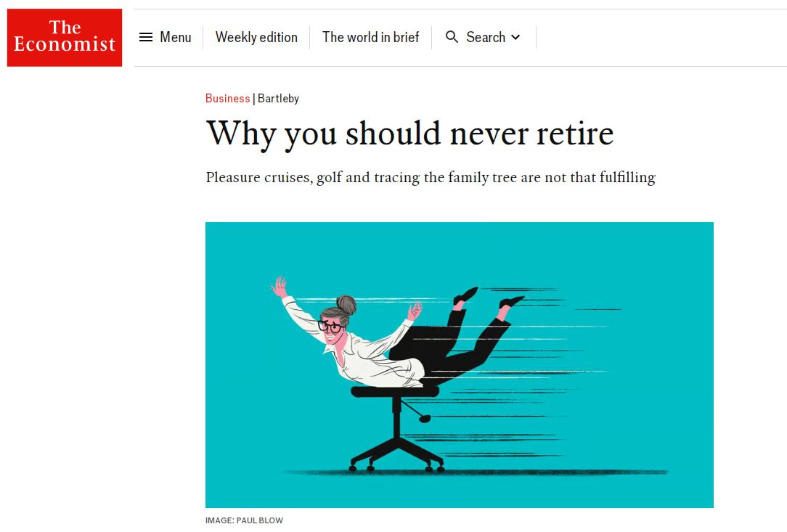Click the woman's glasses in the illustration
This screenshot has height=532, width=787.
pyautogui.click(x=331, y=327)
